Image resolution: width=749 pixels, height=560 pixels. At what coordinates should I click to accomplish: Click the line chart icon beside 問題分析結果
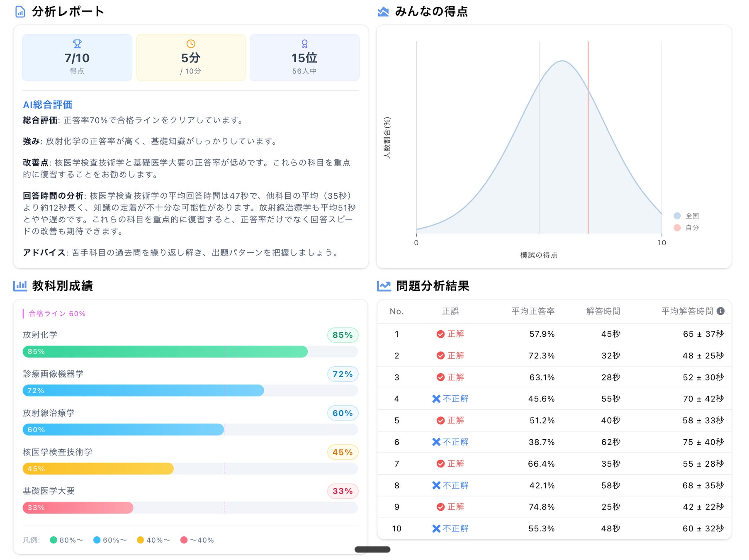pos(384,286)
